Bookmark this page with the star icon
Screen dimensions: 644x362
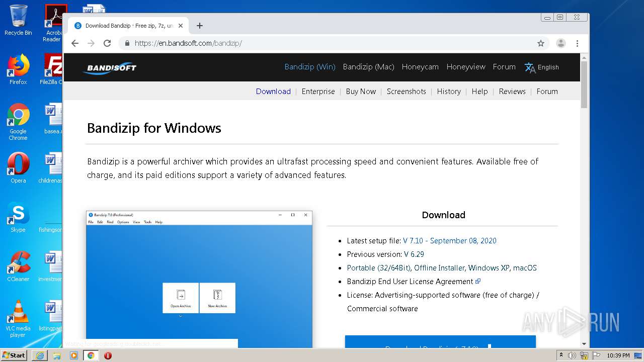pyautogui.click(x=541, y=43)
